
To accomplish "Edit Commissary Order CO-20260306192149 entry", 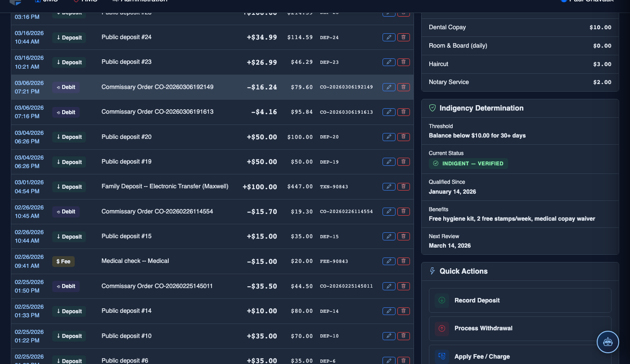I will pos(389,87).
